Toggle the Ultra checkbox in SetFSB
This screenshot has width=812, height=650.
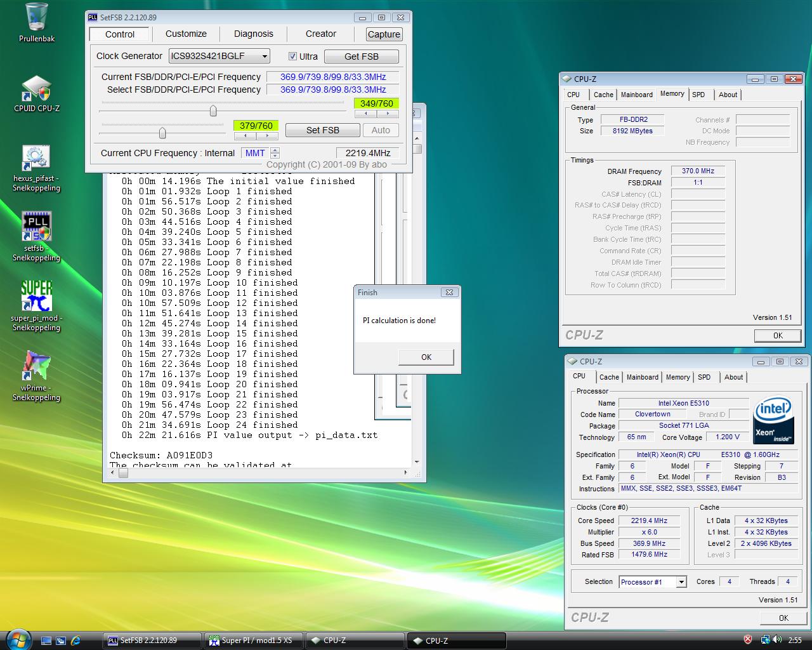(292, 56)
